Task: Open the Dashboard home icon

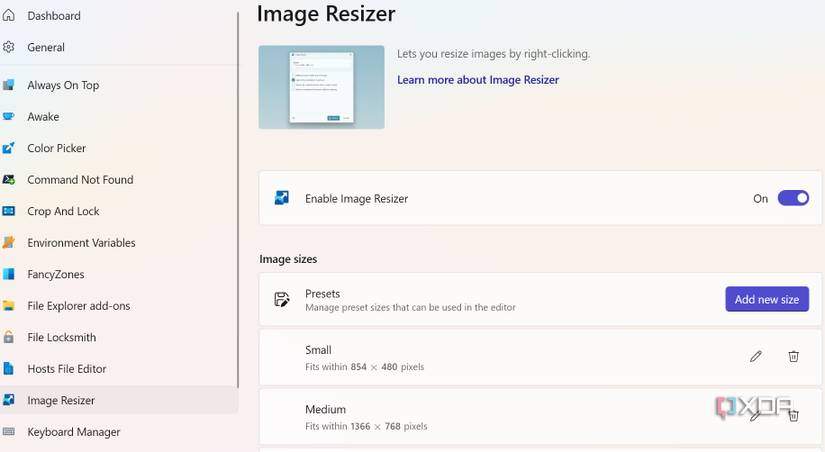Action: (x=8, y=15)
